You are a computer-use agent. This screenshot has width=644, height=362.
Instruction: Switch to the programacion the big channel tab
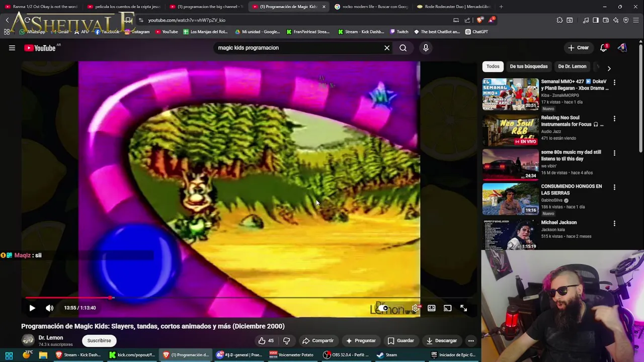(206, 7)
